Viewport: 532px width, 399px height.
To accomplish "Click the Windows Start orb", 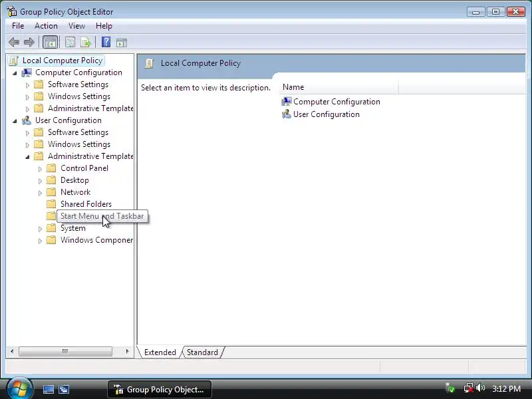I will pos(19,389).
